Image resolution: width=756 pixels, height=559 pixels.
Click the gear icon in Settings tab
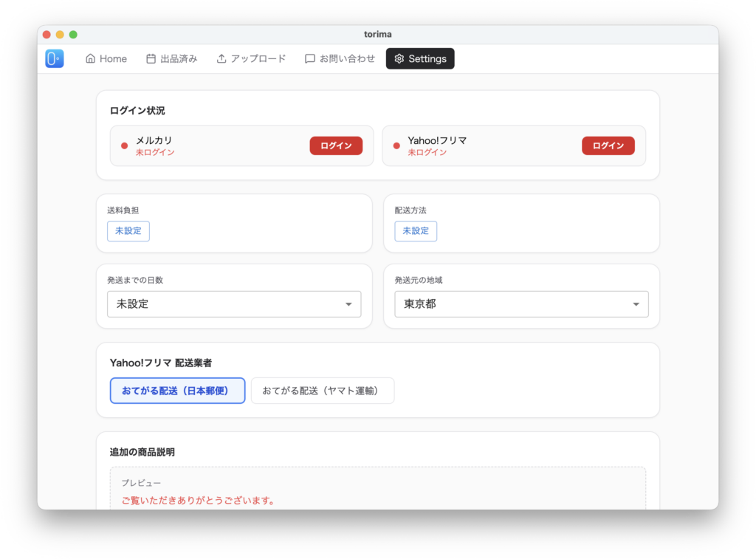pyautogui.click(x=399, y=59)
